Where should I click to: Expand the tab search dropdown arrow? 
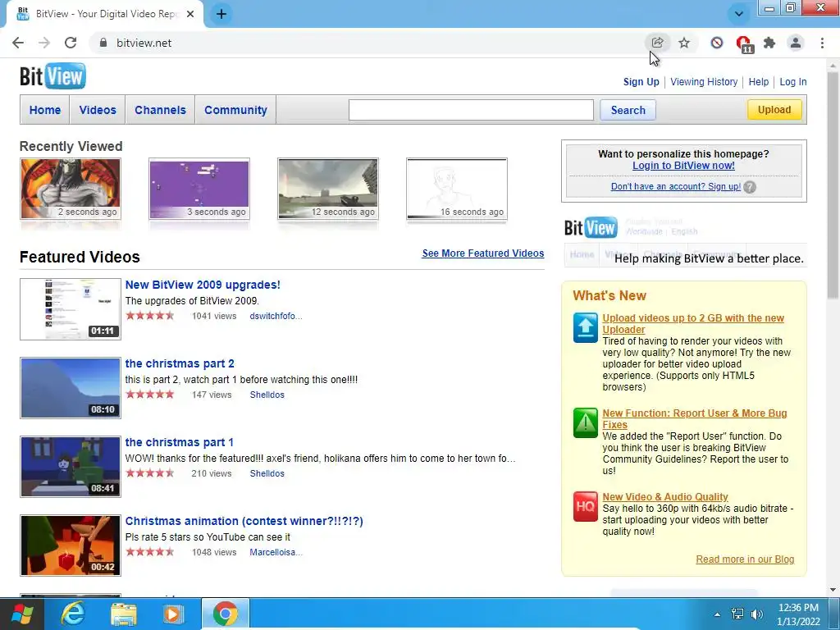739,14
